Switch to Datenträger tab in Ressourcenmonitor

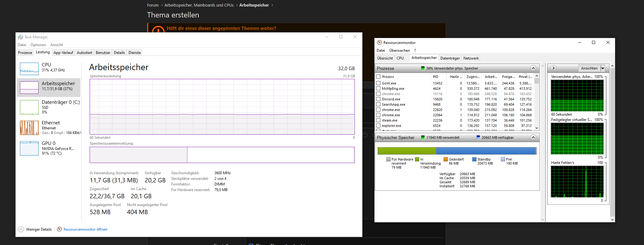450,58
